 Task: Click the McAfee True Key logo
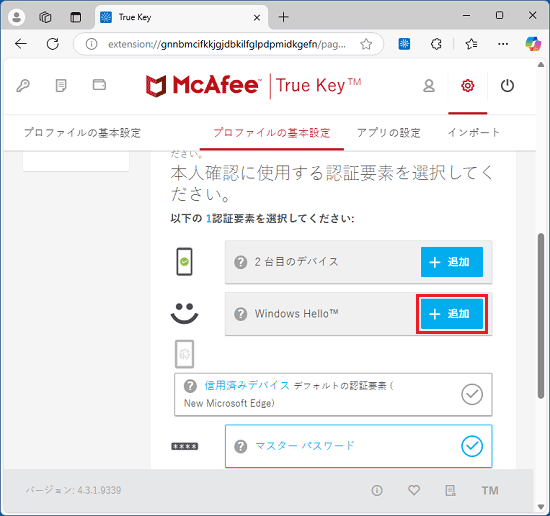(x=253, y=86)
